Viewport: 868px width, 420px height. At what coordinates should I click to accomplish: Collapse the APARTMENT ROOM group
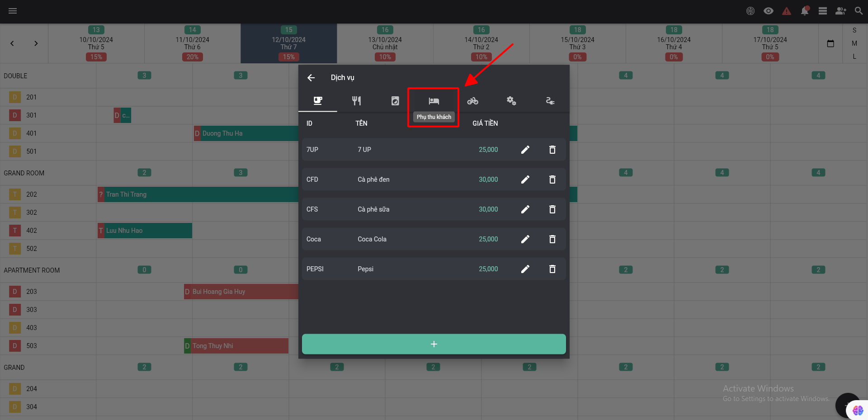[x=32, y=270]
